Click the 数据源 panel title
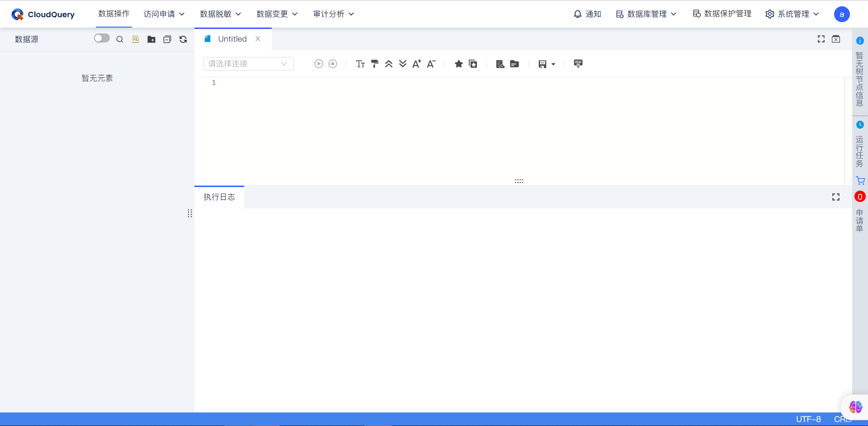 pyautogui.click(x=27, y=39)
